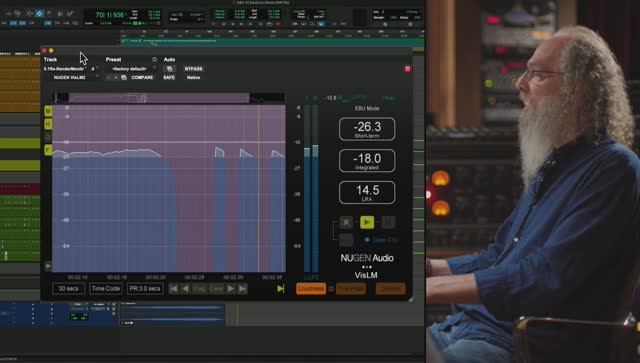Click the audio clip on the blue track below
640x363 pixels.
click(x=172, y=314)
